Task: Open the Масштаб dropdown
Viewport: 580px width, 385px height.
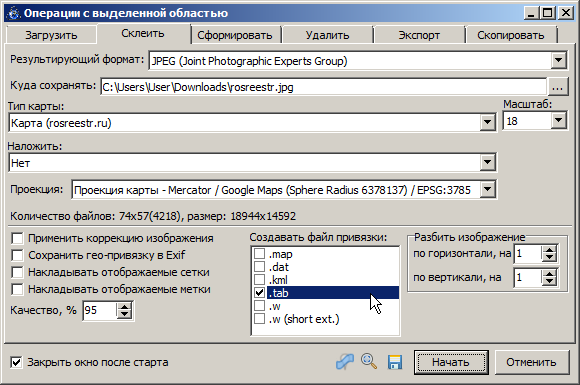Action: pyautogui.click(x=559, y=121)
